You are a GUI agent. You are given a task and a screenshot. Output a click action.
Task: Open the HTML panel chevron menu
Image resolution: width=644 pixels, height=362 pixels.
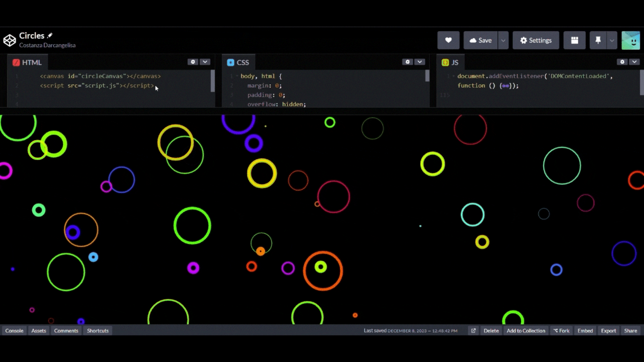point(205,62)
